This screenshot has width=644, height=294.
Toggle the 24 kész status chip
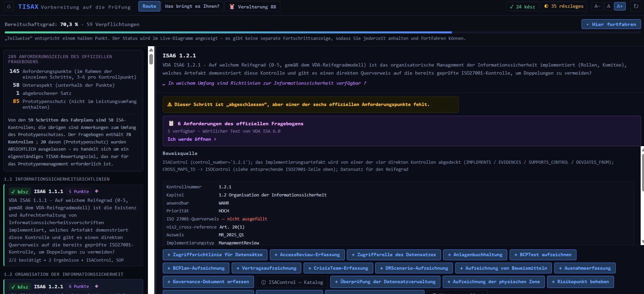pos(522,6)
